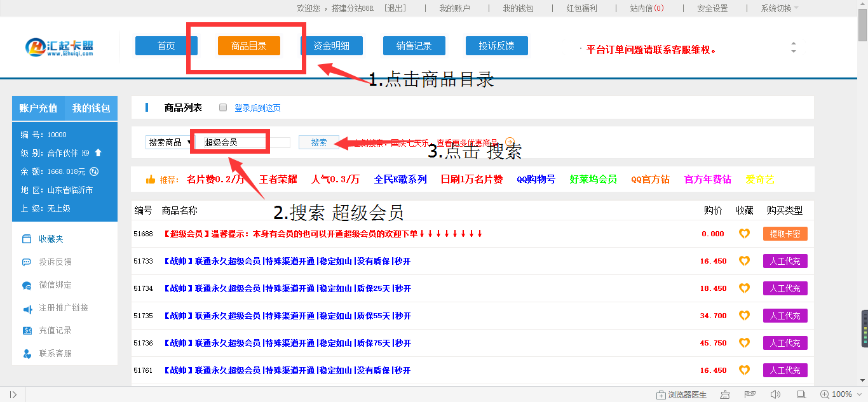
Task: Click the 搜索 search button
Action: pyautogui.click(x=318, y=143)
